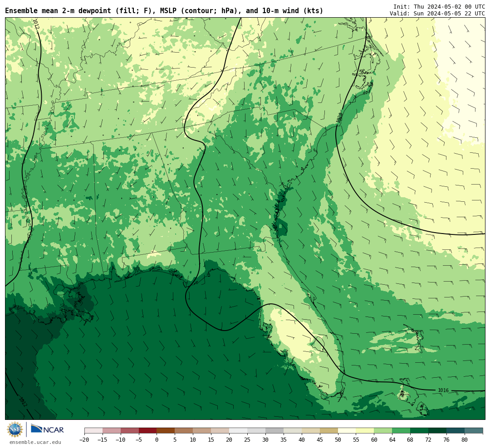Viewport: 490px width, 448px height.
Task: Pick the teal swatch right of 80
Action: pos(474,431)
